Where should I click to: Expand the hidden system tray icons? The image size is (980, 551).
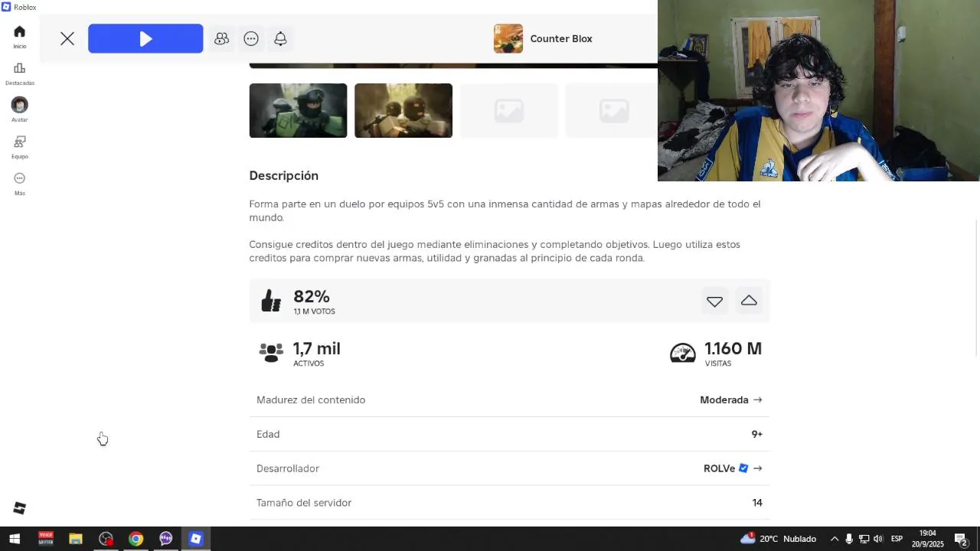point(835,539)
